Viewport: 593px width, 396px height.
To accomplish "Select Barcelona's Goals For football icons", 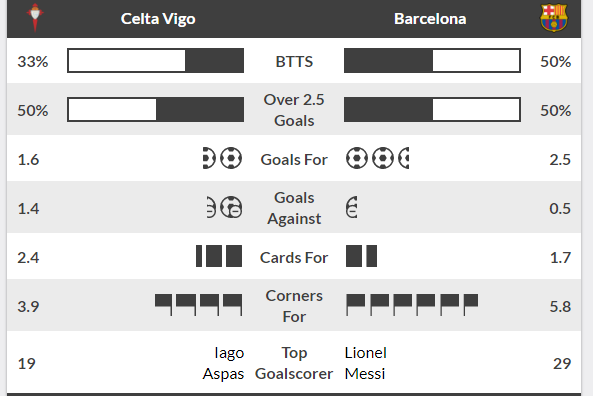I will (377, 158).
